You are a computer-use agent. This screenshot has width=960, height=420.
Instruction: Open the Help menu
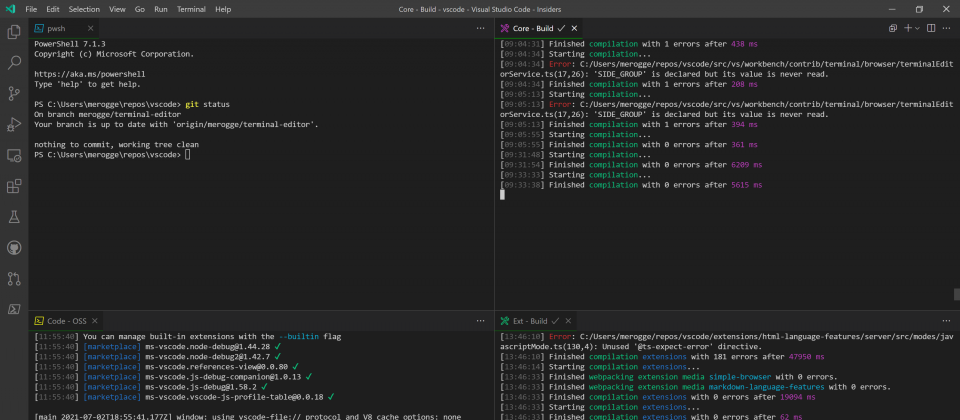pos(223,9)
